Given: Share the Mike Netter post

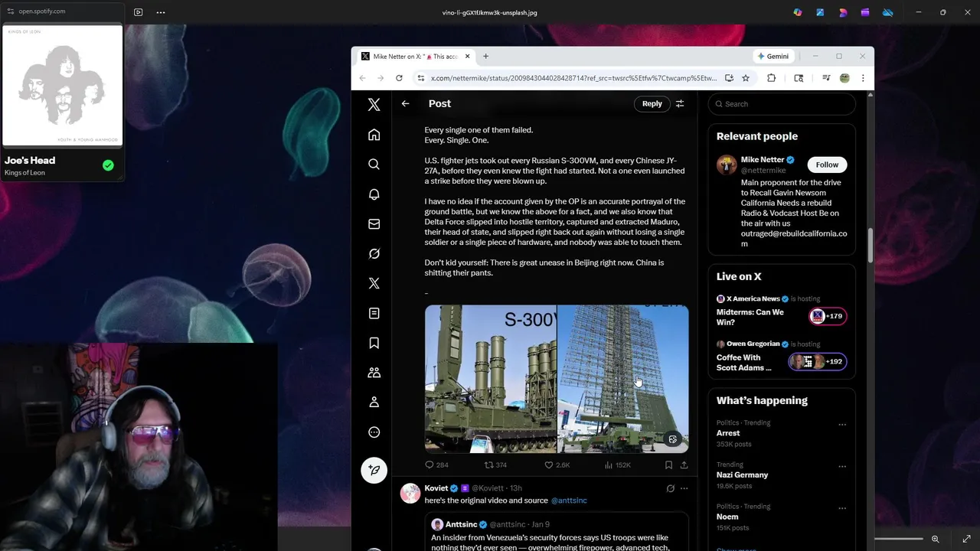Looking at the screenshot, I should (684, 465).
